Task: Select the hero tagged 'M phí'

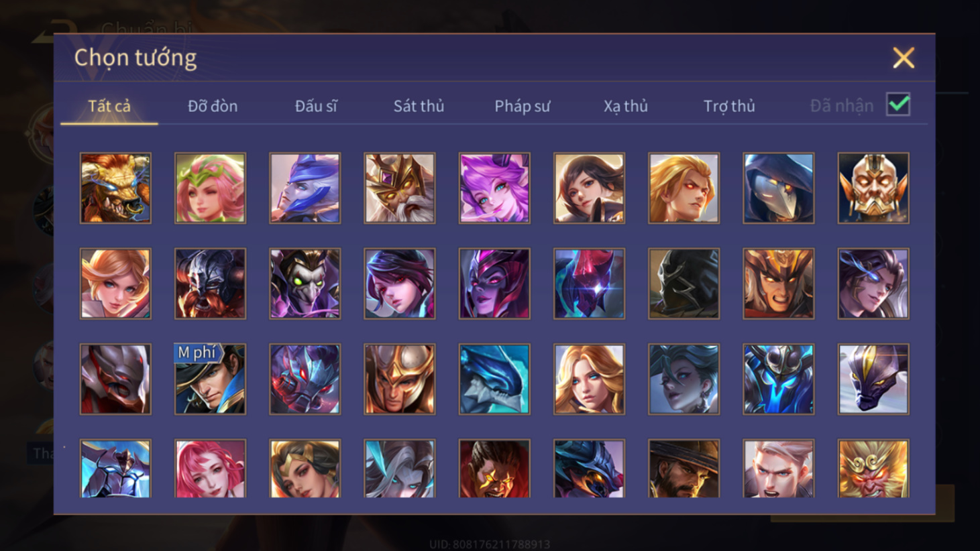Action: pyautogui.click(x=210, y=379)
